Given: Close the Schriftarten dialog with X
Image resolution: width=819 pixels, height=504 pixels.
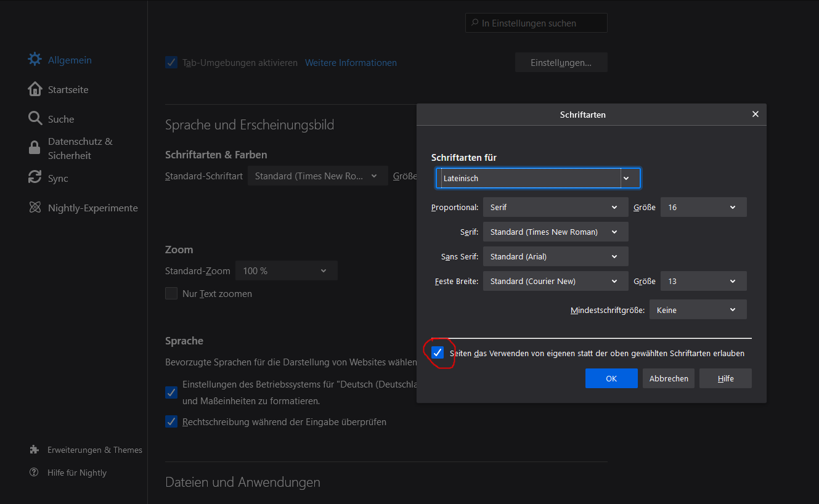Looking at the screenshot, I should pyautogui.click(x=755, y=114).
